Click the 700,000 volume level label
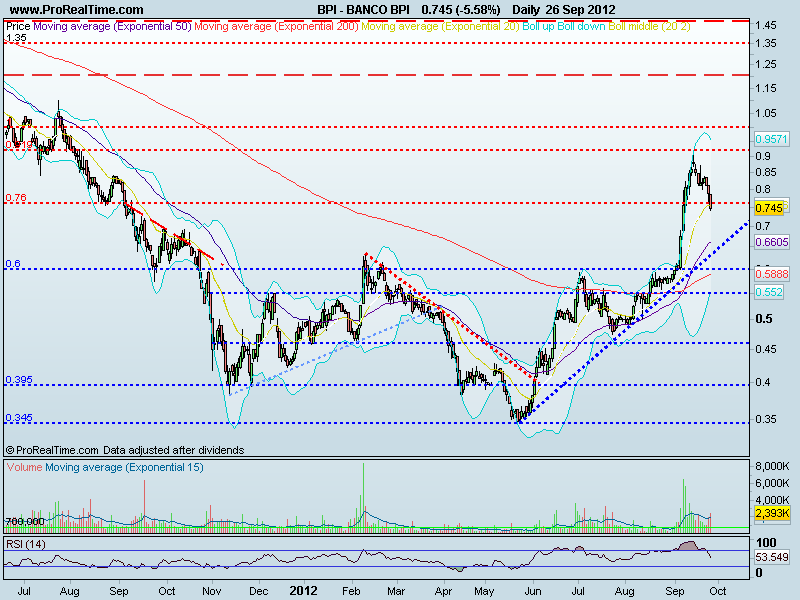The height and width of the screenshot is (600, 800). pyautogui.click(x=24, y=521)
